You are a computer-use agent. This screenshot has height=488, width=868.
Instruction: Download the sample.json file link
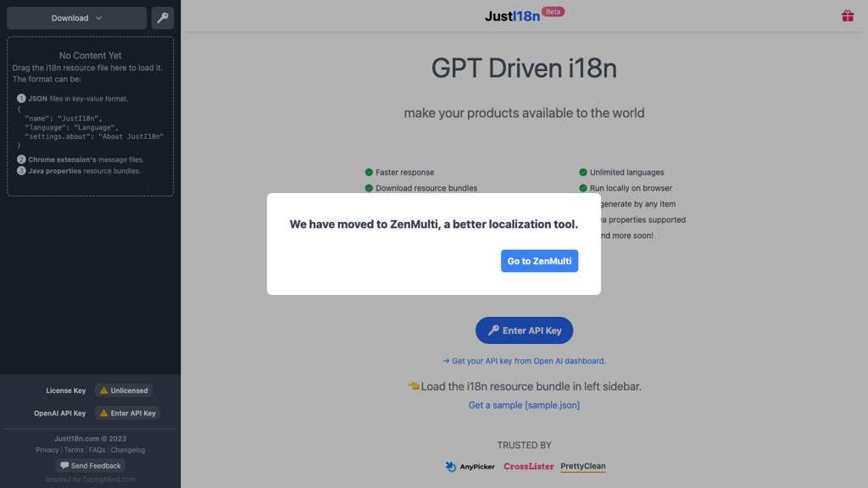524,405
